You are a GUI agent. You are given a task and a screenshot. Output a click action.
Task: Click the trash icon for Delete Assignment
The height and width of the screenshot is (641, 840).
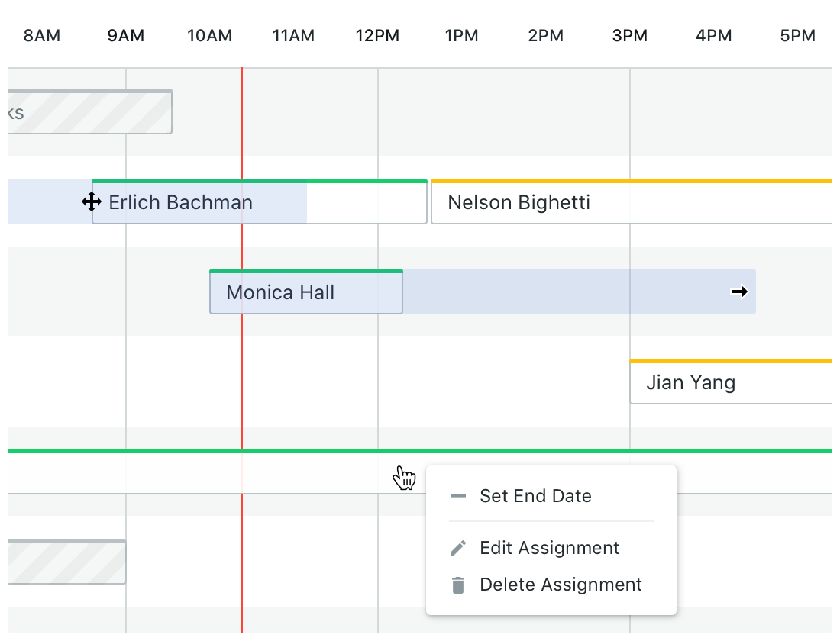point(458,585)
